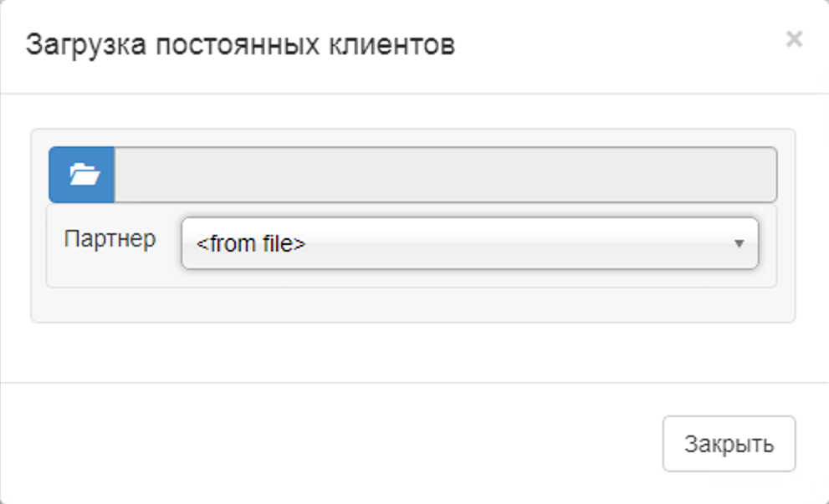829x504 pixels.
Task: Select the file upload folder button
Action: click(82, 175)
